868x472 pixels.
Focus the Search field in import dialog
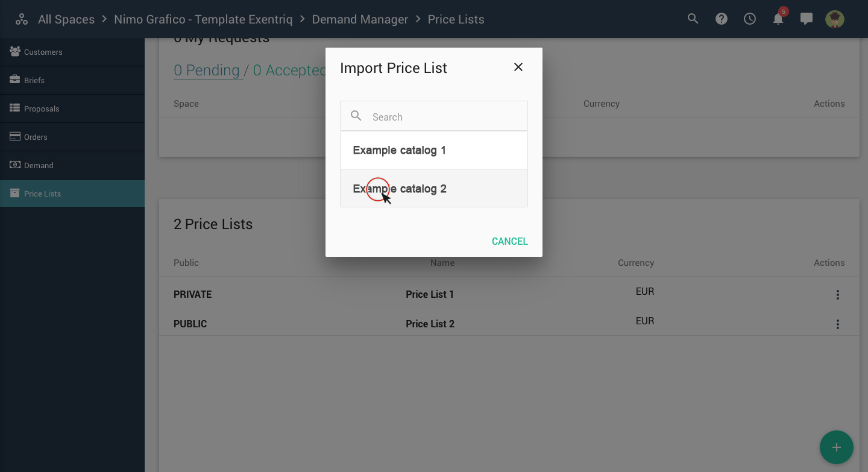pos(434,116)
